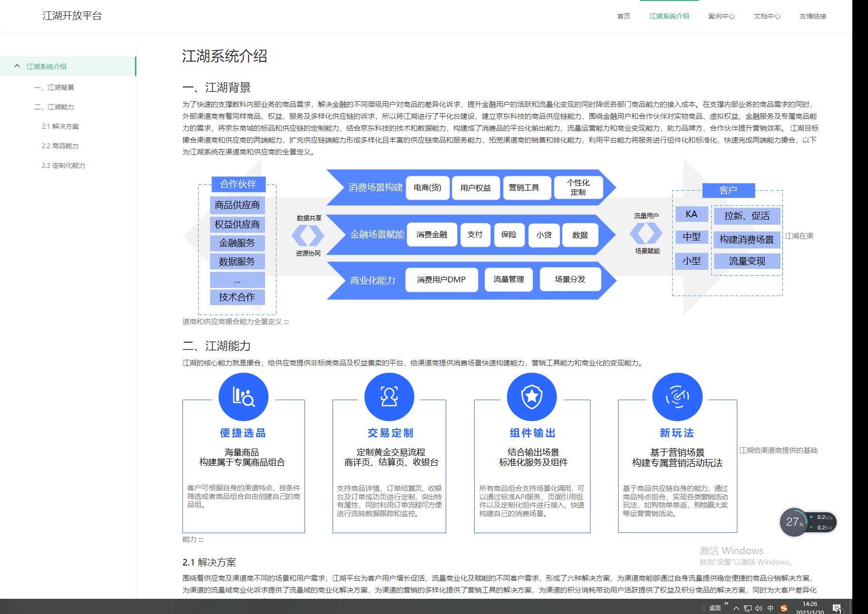Open the 友情链接 nav tab
Image resolution: width=868 pixels, height=614 pixels.
813,16
